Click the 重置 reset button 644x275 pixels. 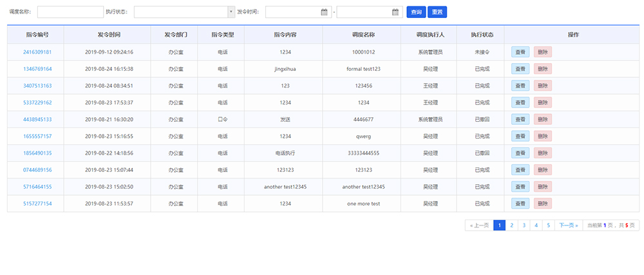click(x=437, y=12)
